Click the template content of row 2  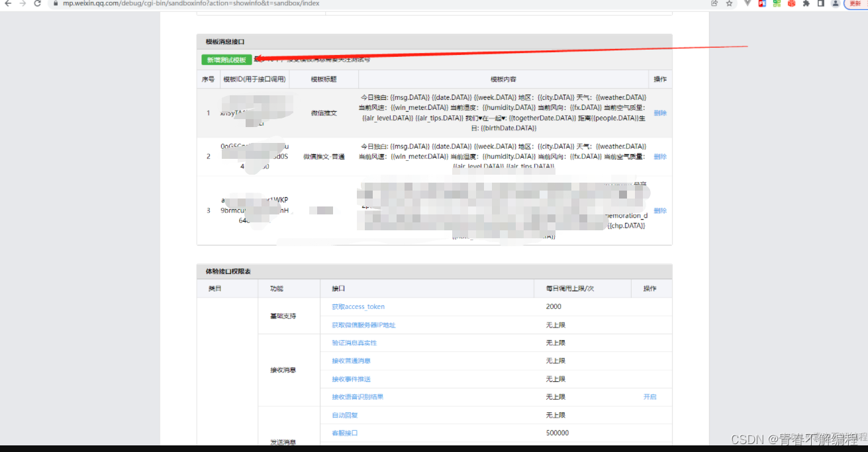503,156
